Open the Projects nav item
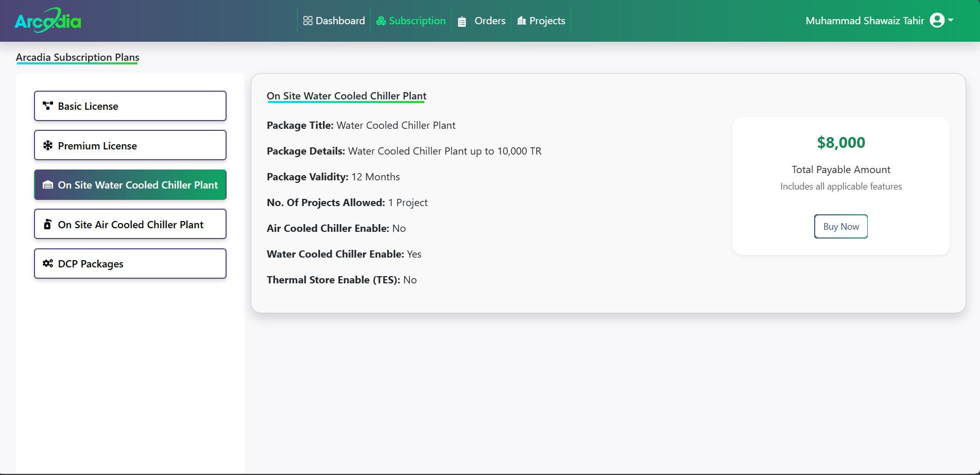 pos(547,21)
